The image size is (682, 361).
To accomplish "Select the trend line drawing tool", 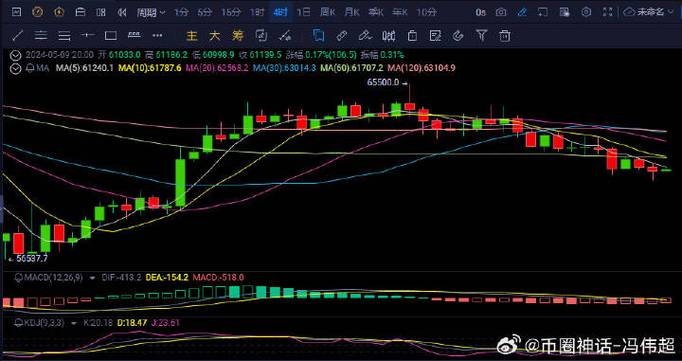I will pos(17,35).
